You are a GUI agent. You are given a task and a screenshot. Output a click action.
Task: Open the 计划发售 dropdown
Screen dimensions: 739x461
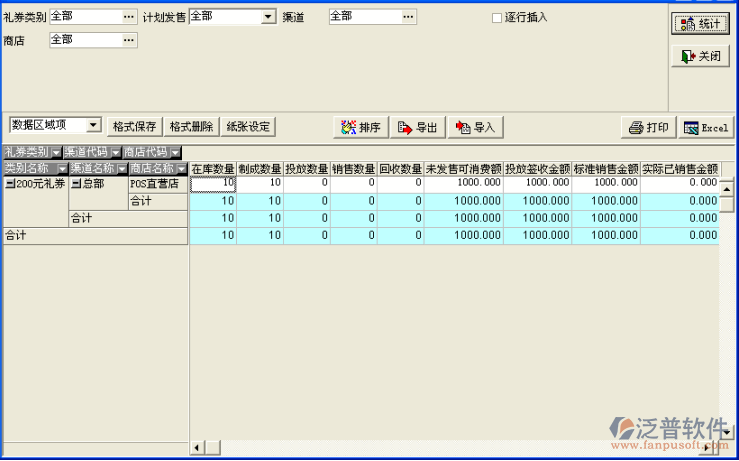point(268,17)
